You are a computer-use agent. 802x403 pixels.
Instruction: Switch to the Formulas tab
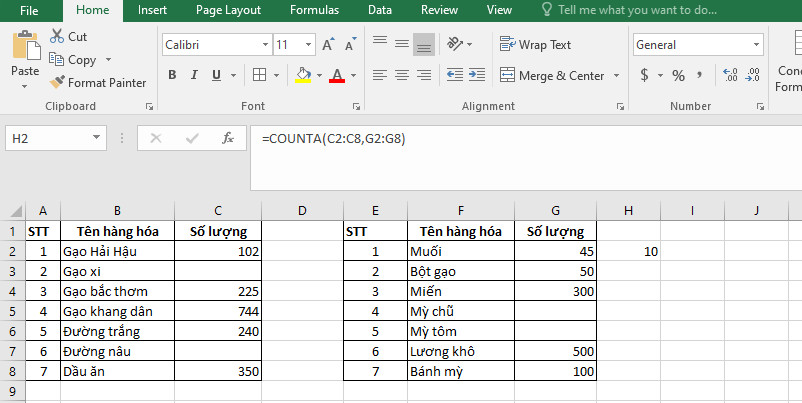pyautogui.click(x=315, y=10)
